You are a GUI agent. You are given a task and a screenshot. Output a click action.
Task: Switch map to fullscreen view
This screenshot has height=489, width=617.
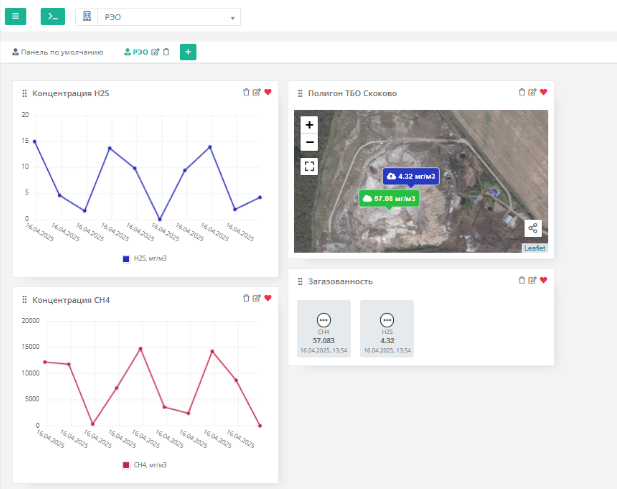(309, 166)
